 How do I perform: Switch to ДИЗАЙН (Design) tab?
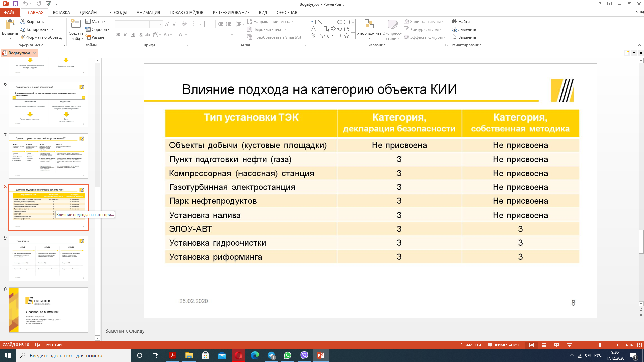[x=88, y=12]
